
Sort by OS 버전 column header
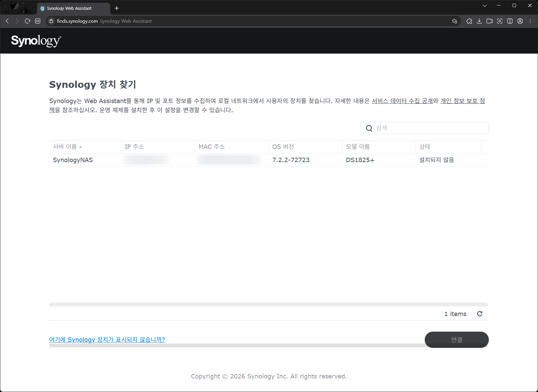coord(305,147)
